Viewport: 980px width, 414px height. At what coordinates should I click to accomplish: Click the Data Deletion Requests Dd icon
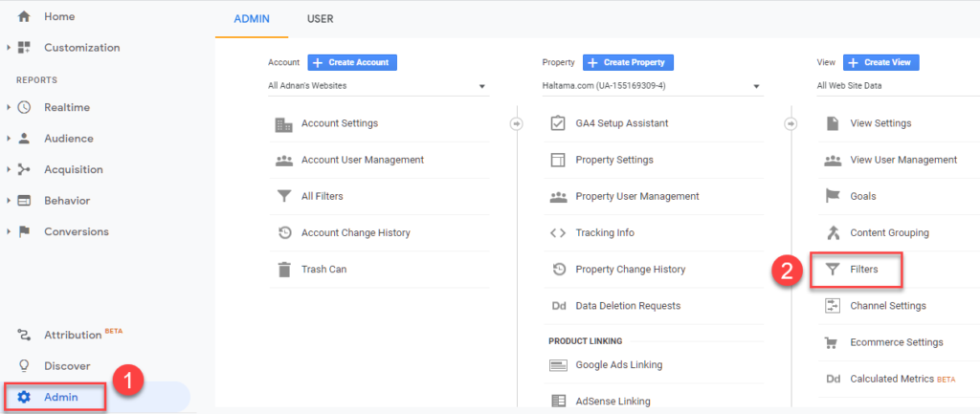coord(558,306)
